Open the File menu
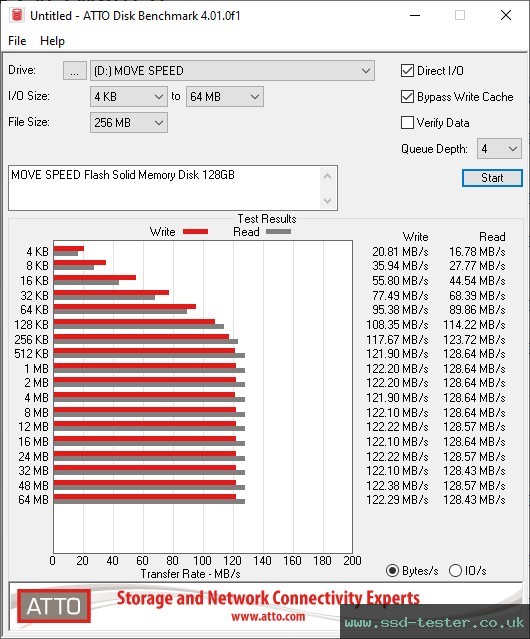The image size is (530, 639). (17, 41)
